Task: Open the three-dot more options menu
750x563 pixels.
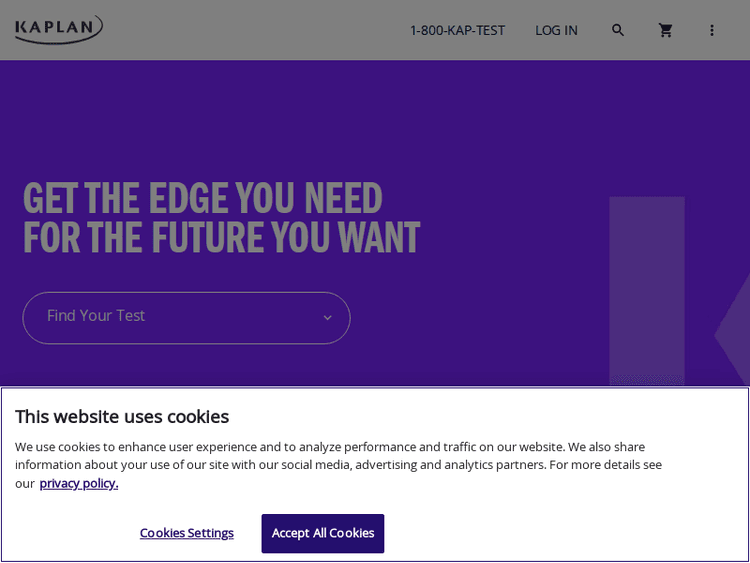Action: (x=712, y=30)
